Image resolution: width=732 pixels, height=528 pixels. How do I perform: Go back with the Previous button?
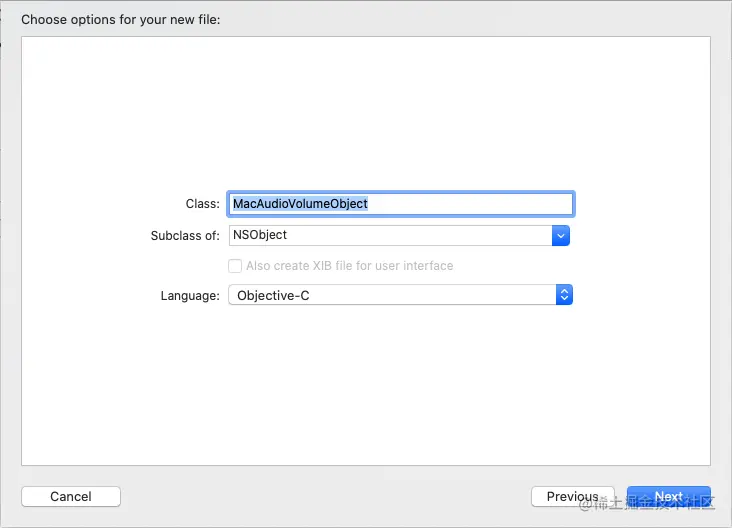(573, 496)
